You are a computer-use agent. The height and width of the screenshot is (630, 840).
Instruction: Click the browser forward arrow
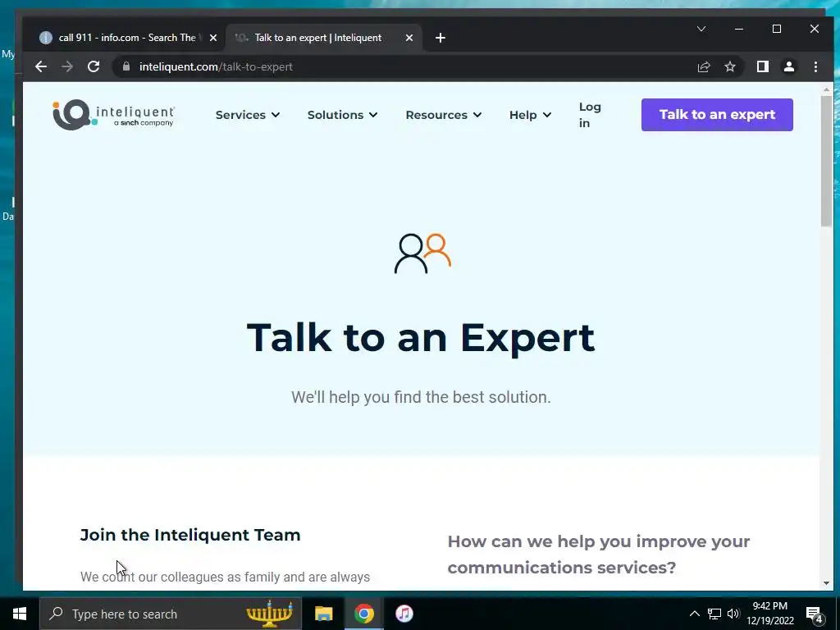click(67, 66)
